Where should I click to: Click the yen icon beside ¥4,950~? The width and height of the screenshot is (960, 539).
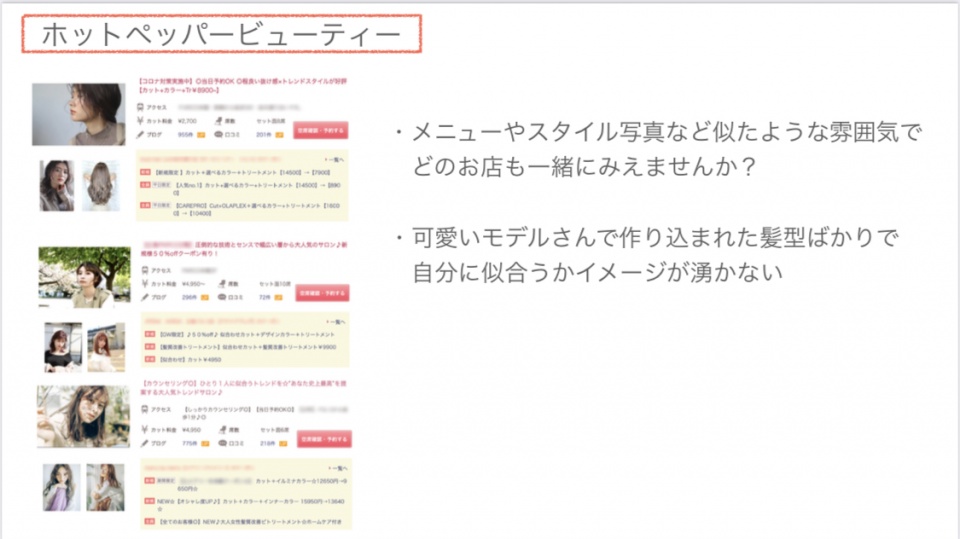[144, 284]
